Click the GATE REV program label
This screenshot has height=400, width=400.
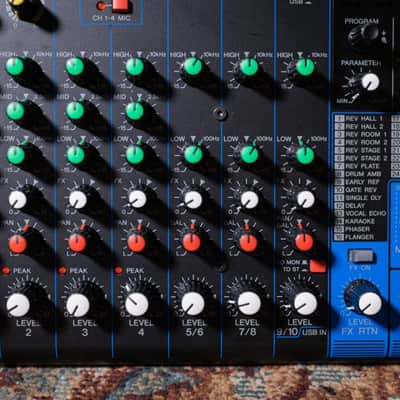tap(361, 190)
